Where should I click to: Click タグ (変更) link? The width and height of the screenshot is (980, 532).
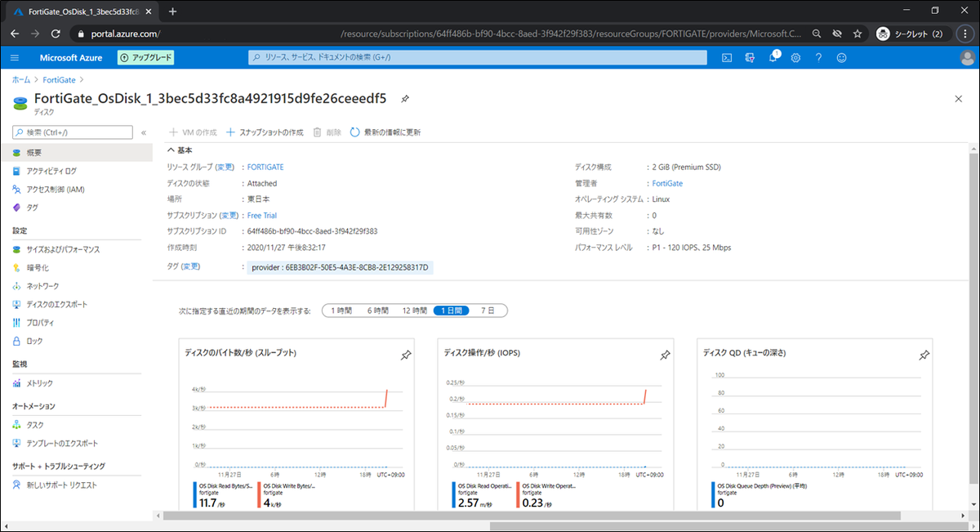(x=190, y=266)
